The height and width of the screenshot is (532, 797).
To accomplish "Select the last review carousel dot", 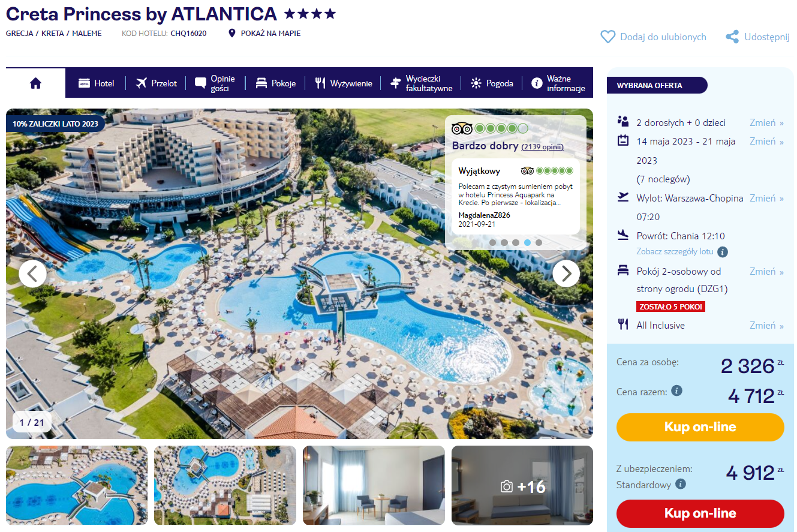I will click(x=539, y=243).
